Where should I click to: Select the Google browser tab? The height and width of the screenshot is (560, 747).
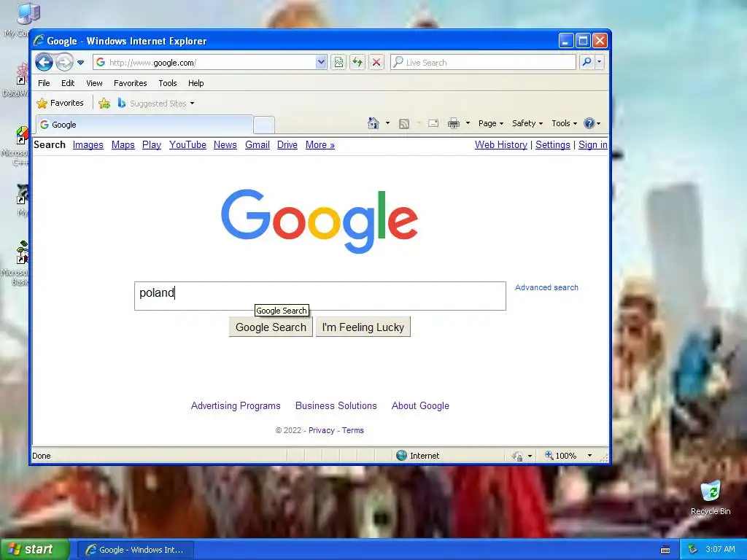144,125
